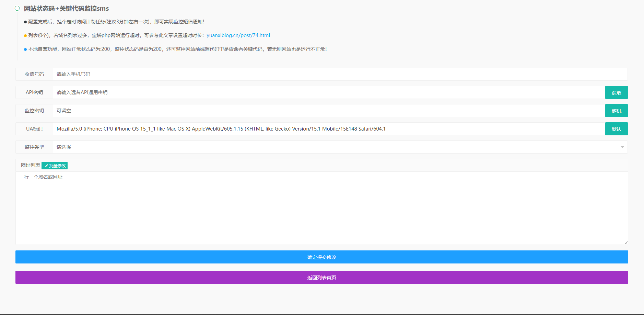Click the 网址列表 section label
This screenshot has width=644, height=315.
pos(30,166)
